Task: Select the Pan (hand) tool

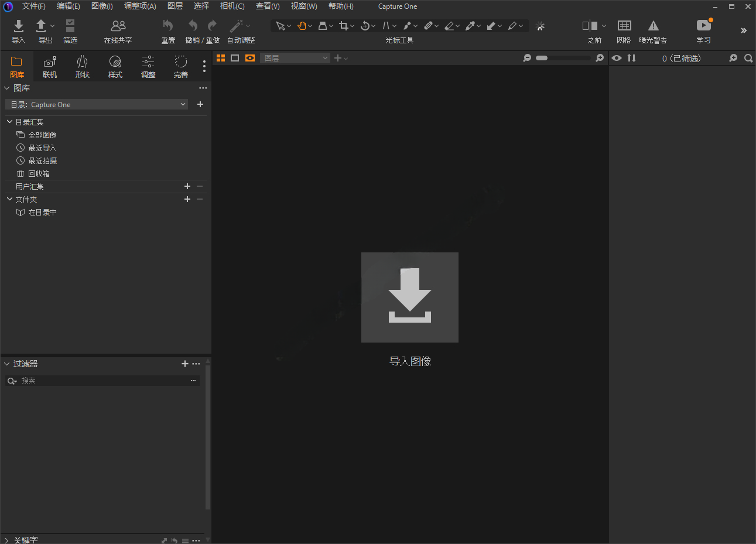Action: coord(301,26)
